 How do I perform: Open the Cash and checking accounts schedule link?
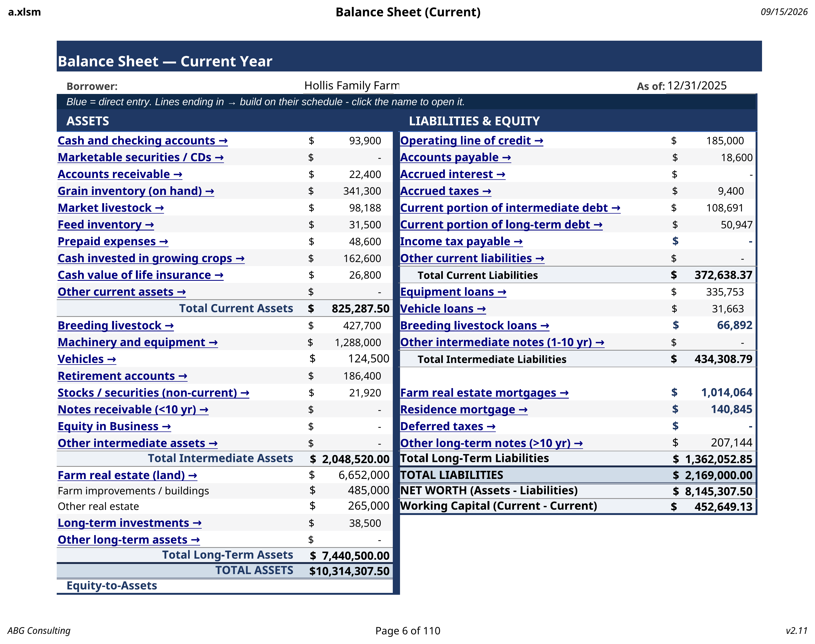pos(143,141)
